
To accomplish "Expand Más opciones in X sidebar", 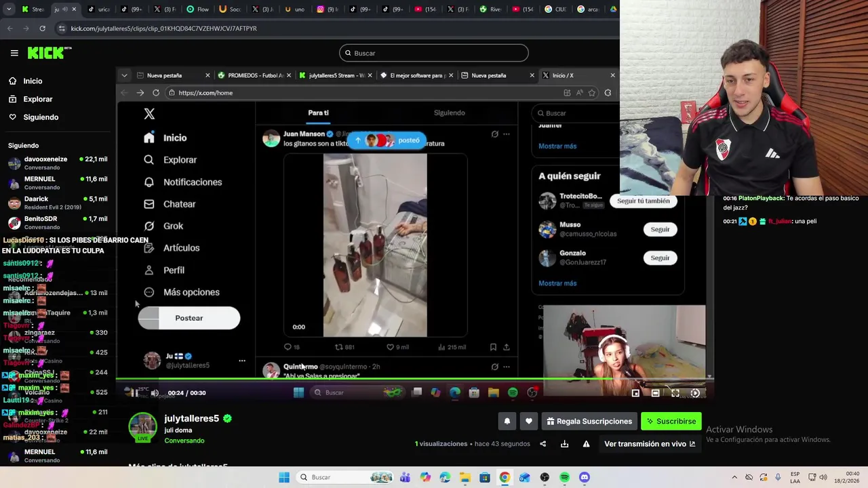I will (x=182, y=292).
